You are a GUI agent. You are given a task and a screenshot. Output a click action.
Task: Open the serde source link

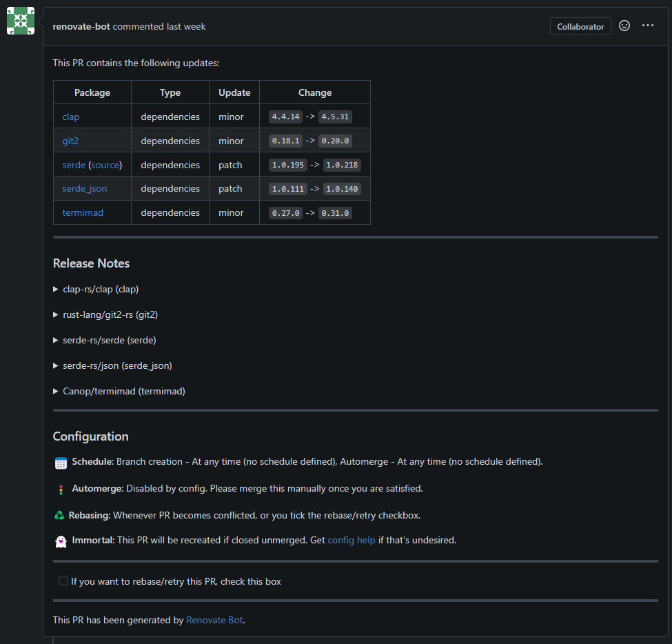(105, 165)
